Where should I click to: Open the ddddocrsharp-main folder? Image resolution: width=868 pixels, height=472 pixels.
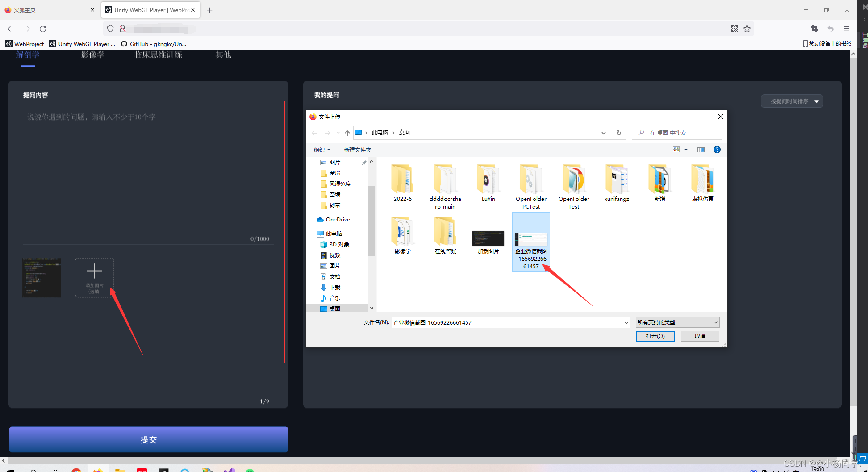point(445,187)
